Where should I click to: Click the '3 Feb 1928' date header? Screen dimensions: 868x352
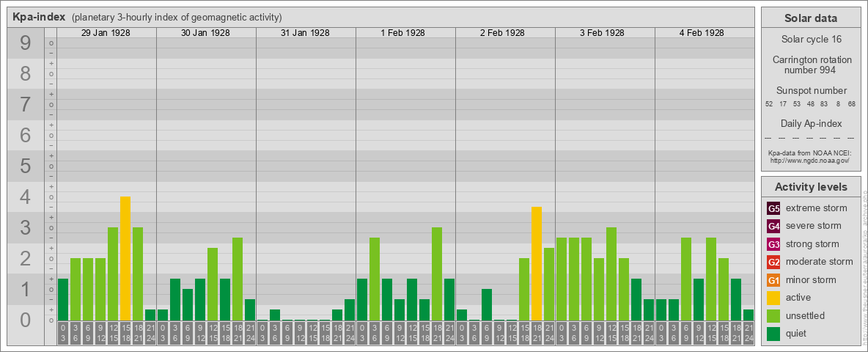pyautogui.click(x=603, y=33)
